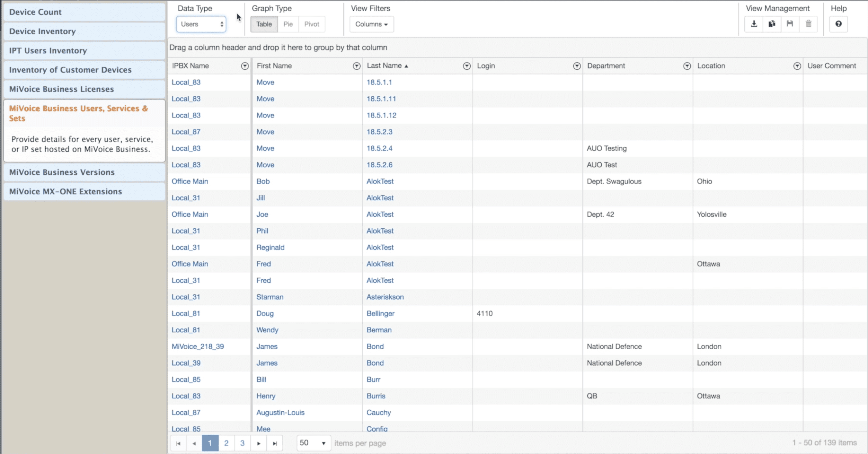The height and width of the screenshot is (454, 868).
Task: Open the Help question mark icon
Action: pyautogui.click(x=838, y=24)
